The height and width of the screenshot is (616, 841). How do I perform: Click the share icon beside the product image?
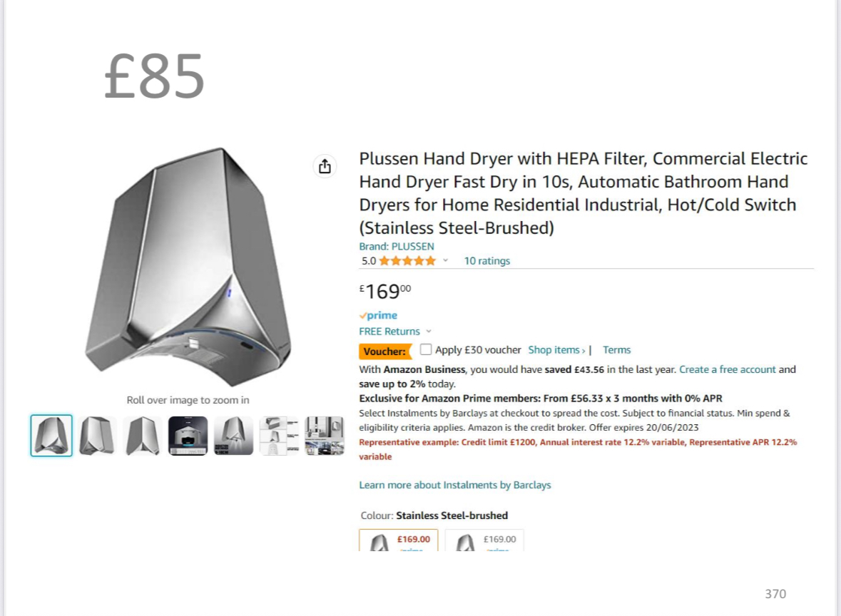point(325,166)
